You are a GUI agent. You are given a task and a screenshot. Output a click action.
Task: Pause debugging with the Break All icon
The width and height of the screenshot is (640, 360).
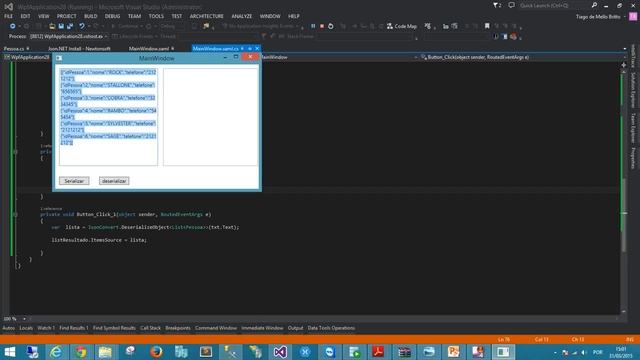pos(313,26)
